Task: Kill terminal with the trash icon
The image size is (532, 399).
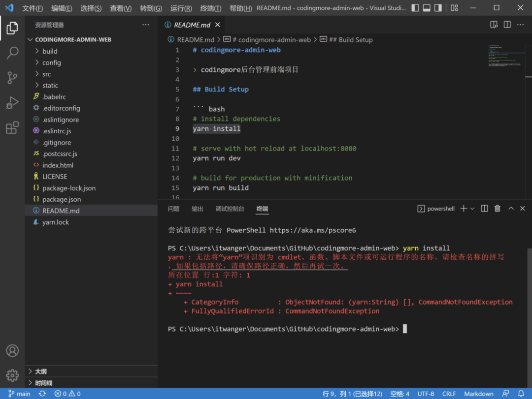Action: click(x=498, y=209)
